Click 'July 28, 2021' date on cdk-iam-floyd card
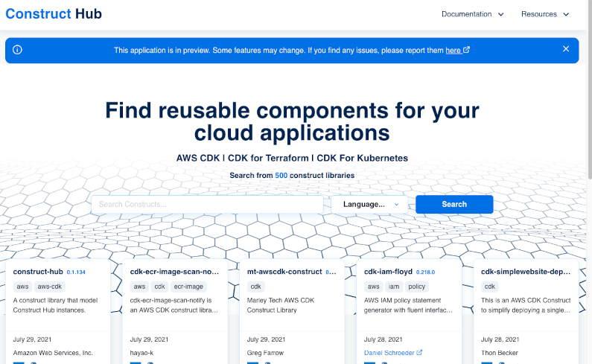The width and height of the screenshot is (592, 364). click(383, 339)
